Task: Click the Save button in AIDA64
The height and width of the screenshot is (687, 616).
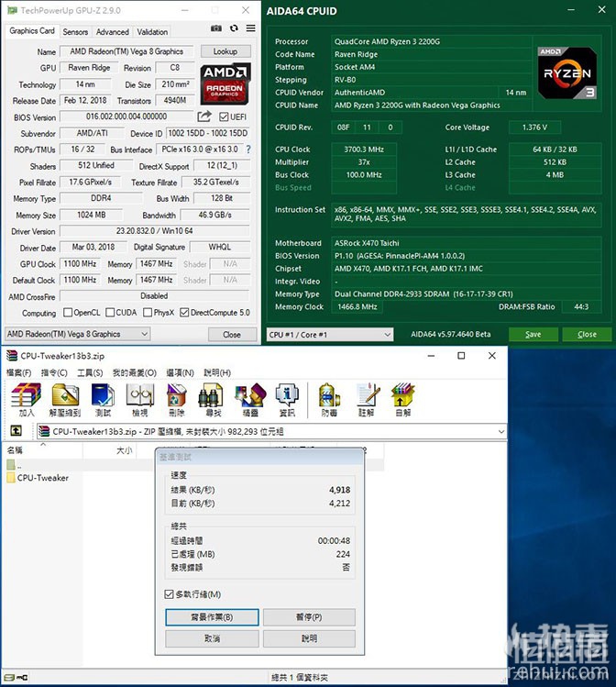Action: pyautogui.click(x=533, y=334)
